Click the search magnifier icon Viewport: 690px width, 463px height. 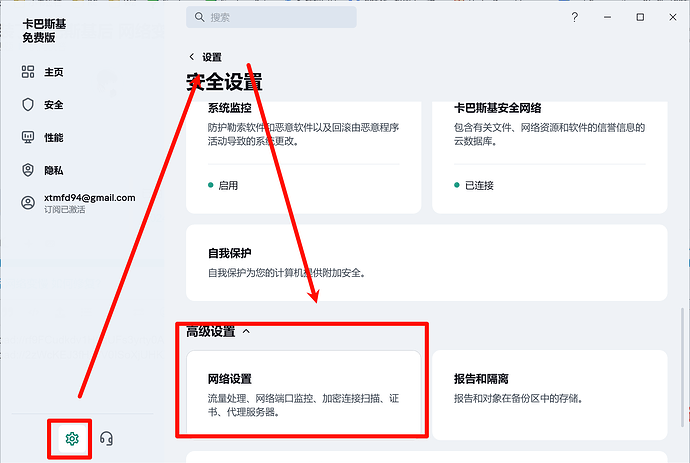199,17
